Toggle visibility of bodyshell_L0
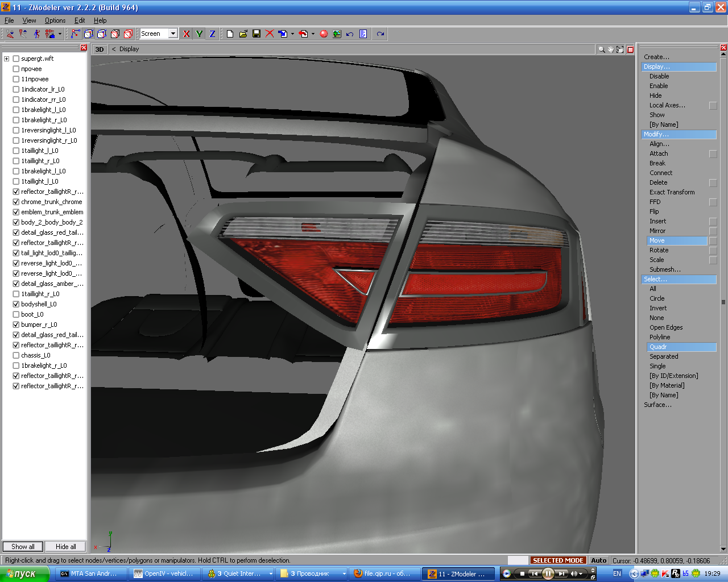The height and width of the screenshot is (582, 728). point(16,304)
